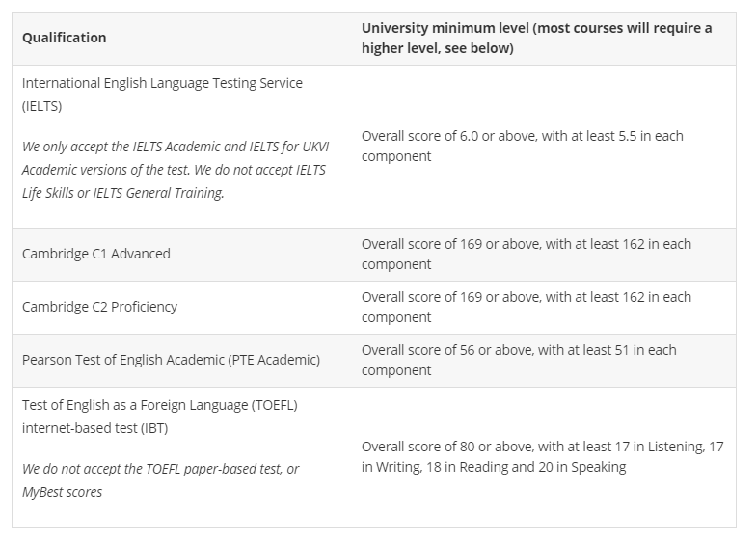Click the TOEFL overall score of 80 requirement
Image resolution: width=756 pixels, height=543 pixels.
(542, 457)
